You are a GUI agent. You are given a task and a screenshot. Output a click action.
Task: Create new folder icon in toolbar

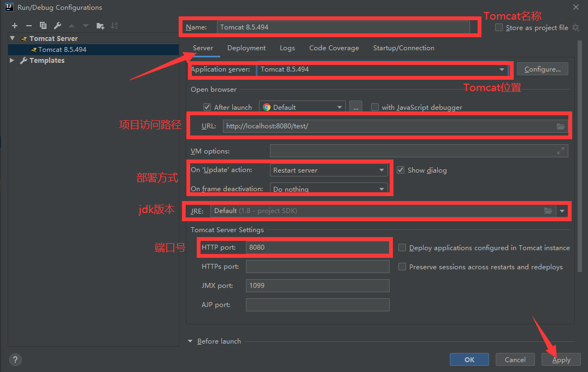100,26
